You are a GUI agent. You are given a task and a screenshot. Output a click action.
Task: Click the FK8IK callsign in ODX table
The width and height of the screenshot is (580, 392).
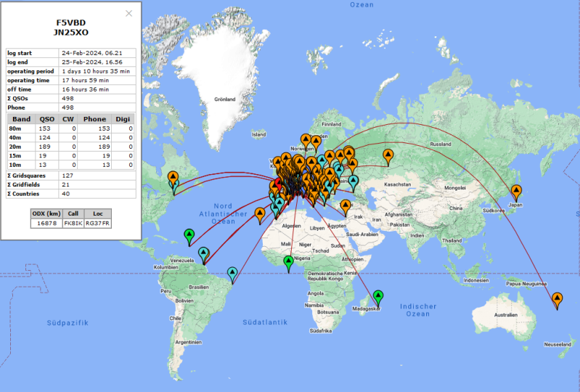[x=73, y=224]
